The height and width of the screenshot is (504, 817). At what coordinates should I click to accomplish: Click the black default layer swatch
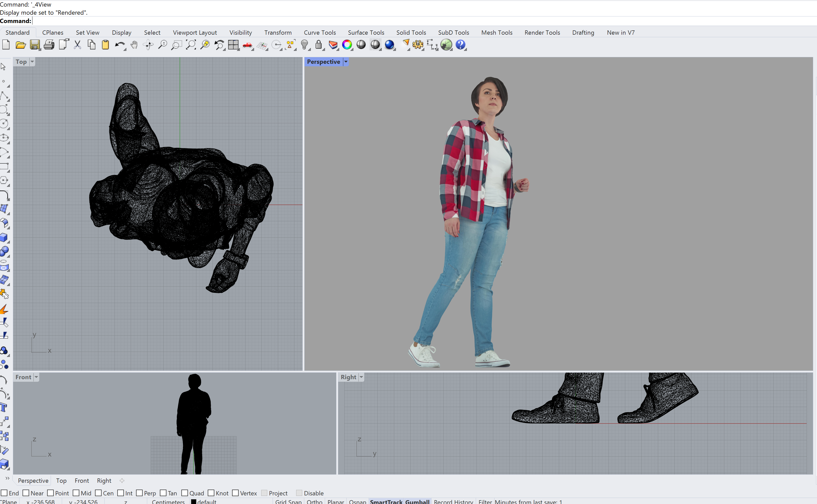click(x=194, y=501)
